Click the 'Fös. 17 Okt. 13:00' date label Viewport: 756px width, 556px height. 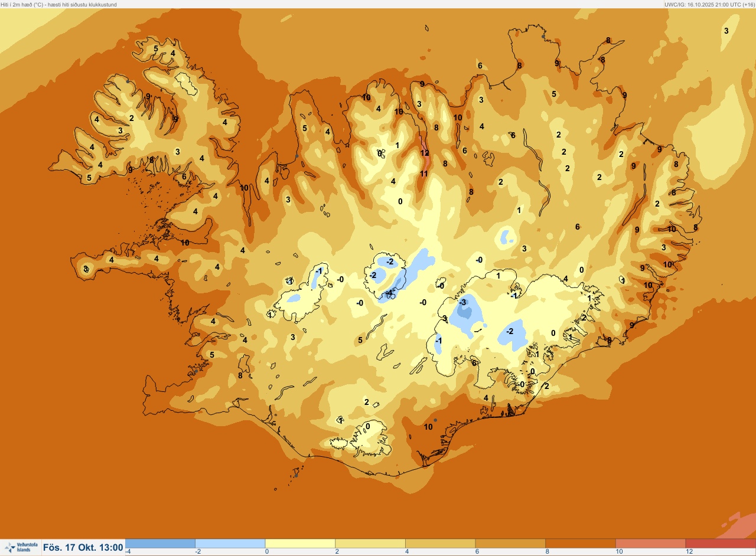tap(83, 548)
